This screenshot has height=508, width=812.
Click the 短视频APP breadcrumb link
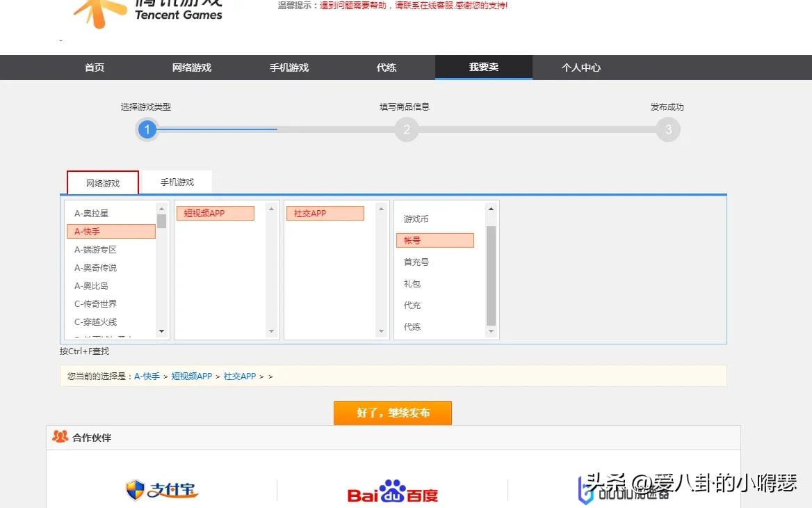pos(192,376)
